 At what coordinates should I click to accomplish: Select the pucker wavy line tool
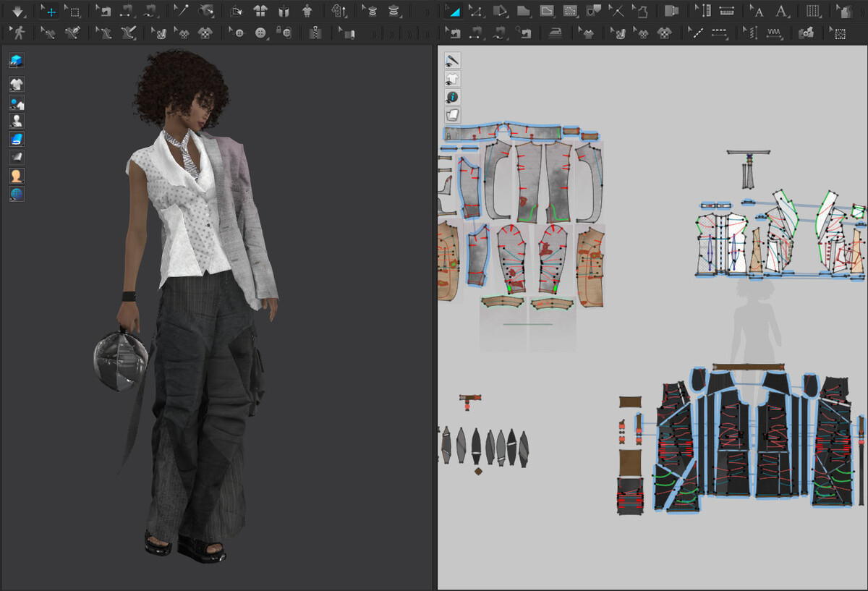[774, 33]
